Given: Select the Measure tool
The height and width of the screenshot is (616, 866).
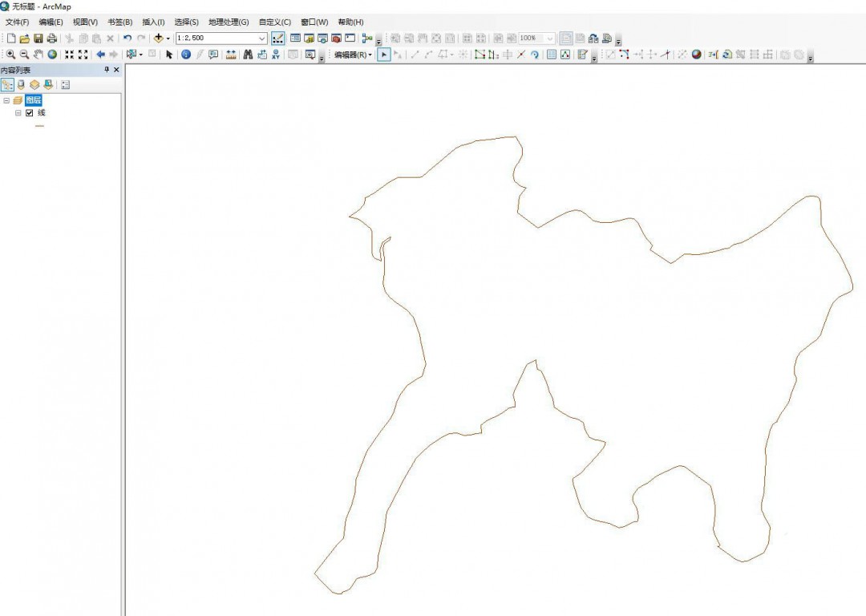Looking at the screenshot, I should coord(231,55).
